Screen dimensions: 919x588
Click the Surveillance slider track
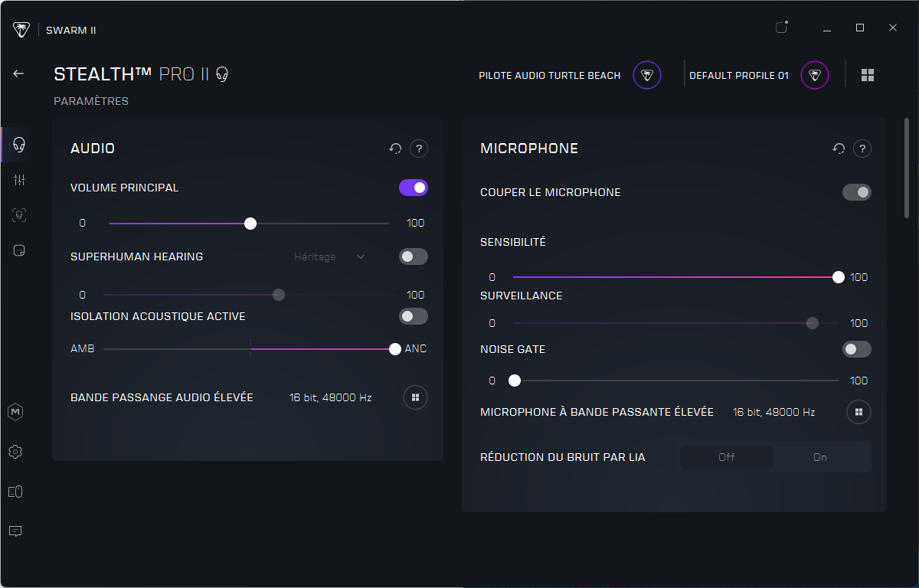point(675,323)
